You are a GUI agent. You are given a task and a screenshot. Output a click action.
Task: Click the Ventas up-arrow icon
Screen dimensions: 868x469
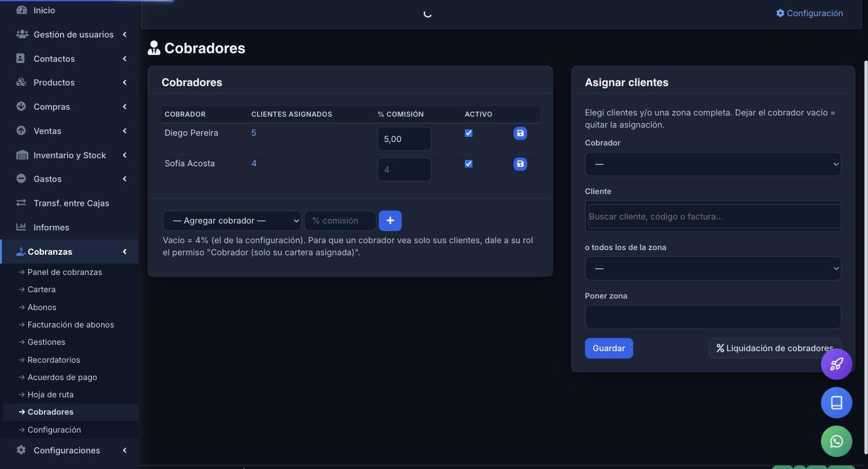pos(21,131)
